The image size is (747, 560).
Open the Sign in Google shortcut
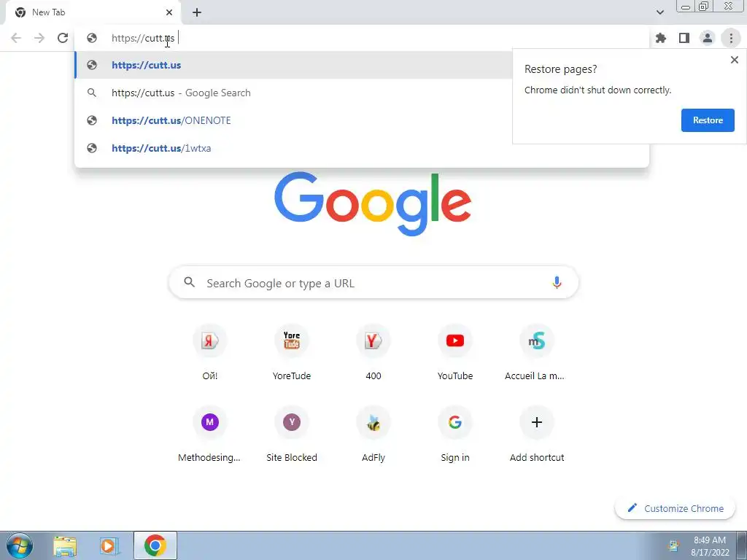pyautogui.click(x=455, y=435)
